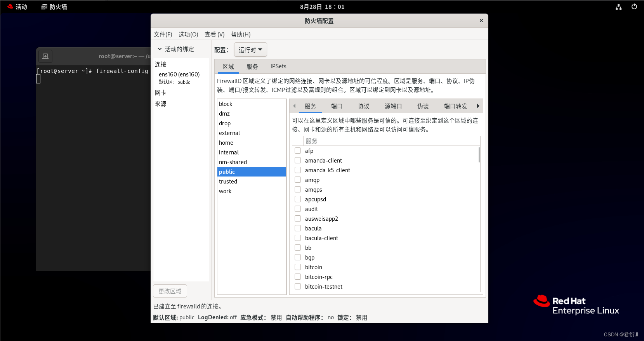Open the 查看(V) menu
This screenshot has height=341, width=644.
(x=215, y=34)
